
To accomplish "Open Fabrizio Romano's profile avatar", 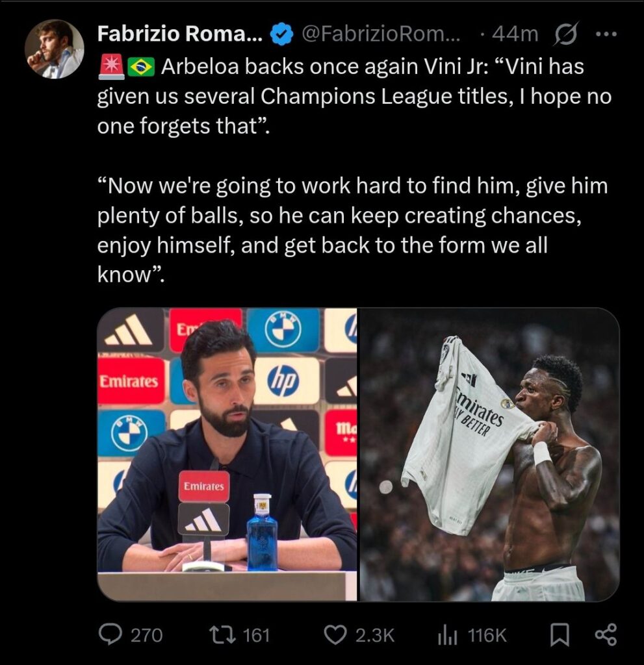I will [55, 49].
